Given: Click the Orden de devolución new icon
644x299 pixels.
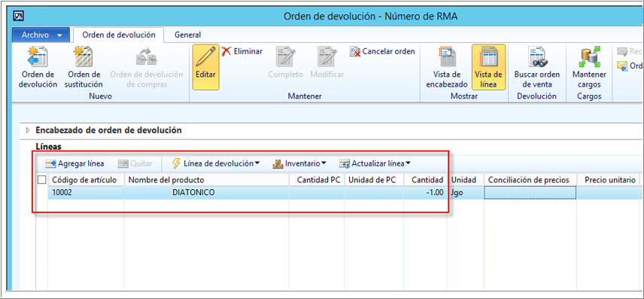Looking at the screenshot, I should 38,68.
